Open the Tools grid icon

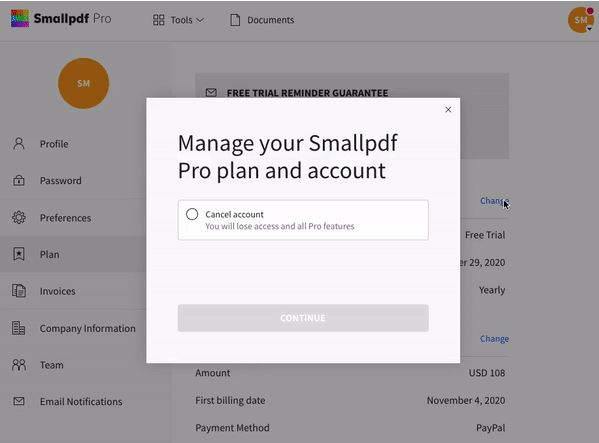pyautogui.click(x=159, y=20)
